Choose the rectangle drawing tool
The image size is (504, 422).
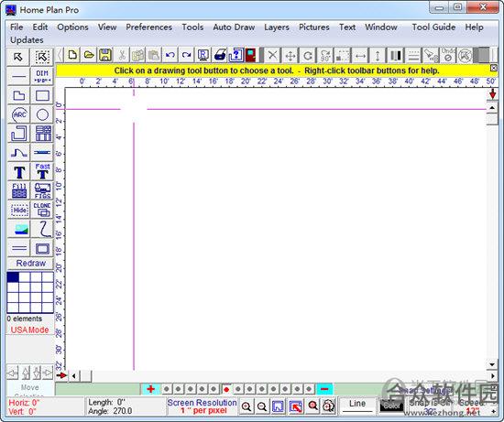click(x=42, y=95)
